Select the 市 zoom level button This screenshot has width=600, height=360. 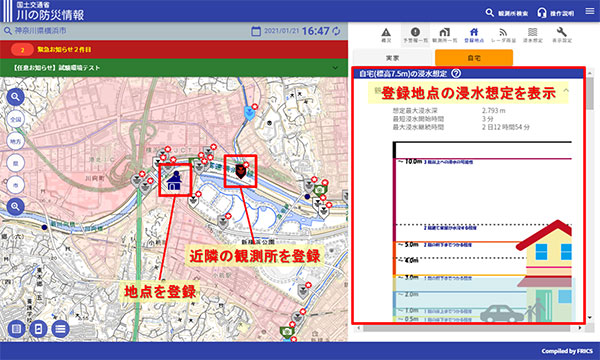pos(16,185)
